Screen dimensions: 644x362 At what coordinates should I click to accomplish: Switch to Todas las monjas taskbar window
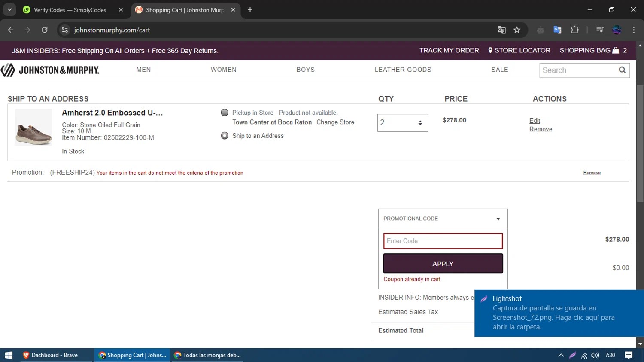click(x=207, y=355)
